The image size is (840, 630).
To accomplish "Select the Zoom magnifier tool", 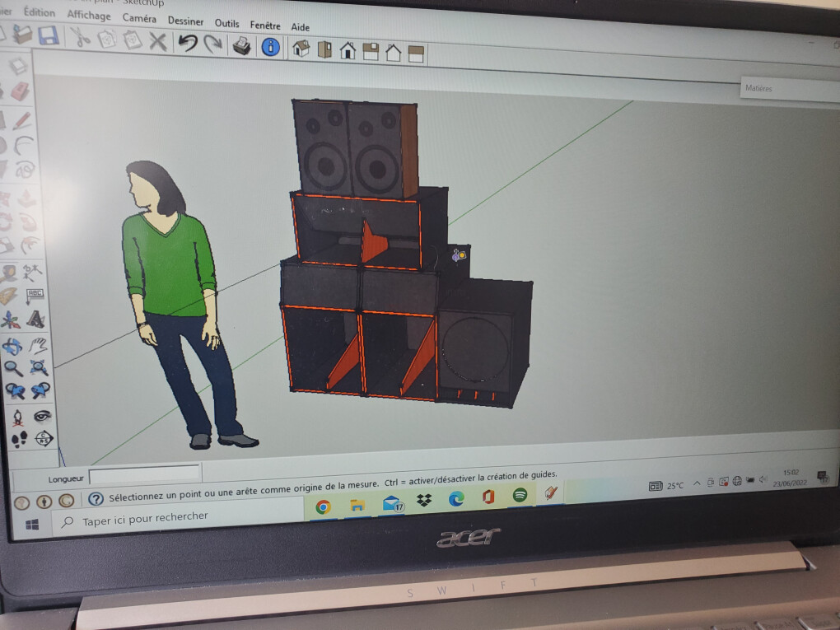I will (x=13, y=369).
